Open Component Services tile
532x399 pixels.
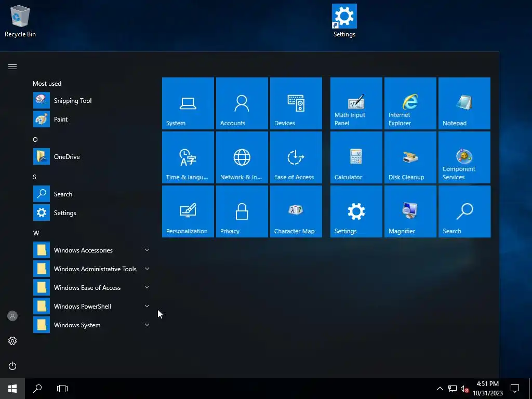(464, 157)
